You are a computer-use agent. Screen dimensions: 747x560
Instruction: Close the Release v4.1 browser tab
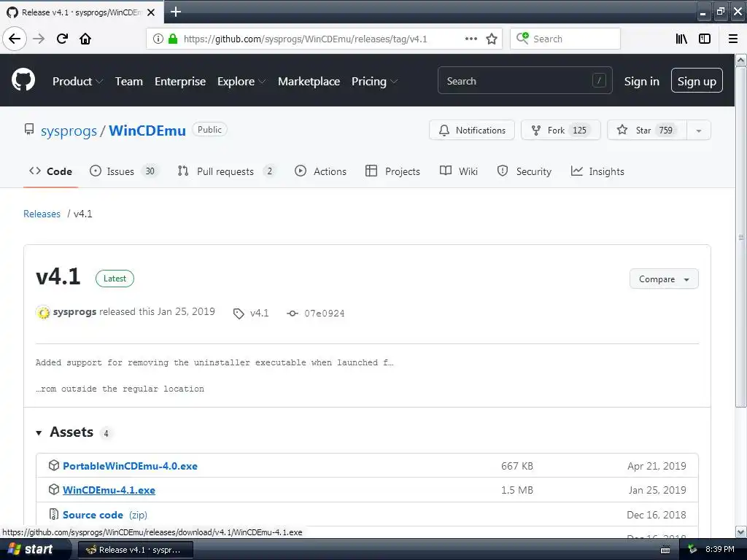click(x=151, y=12)
